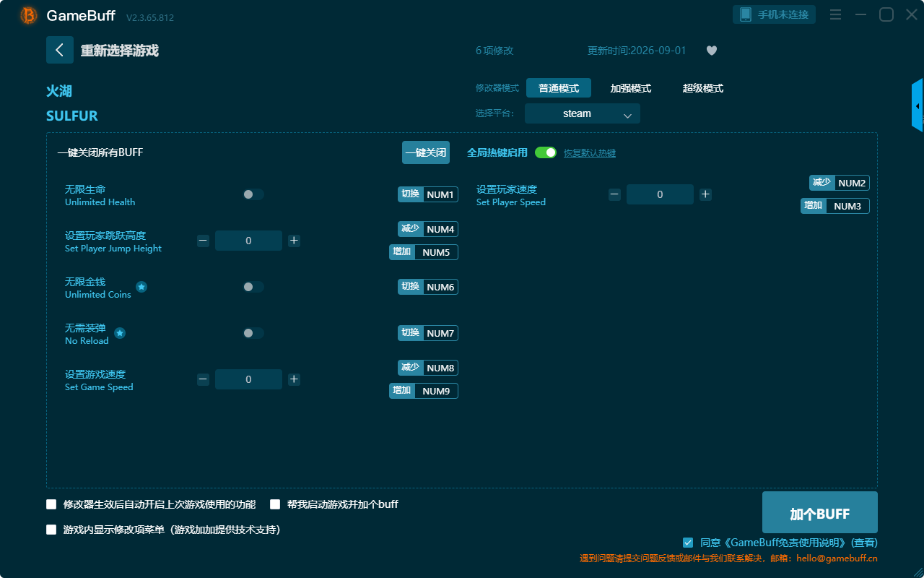The height and width of the screenshot is (578, 924).
Task: Click the GameBuff logo icon
Action: click(x=29, y=15)
